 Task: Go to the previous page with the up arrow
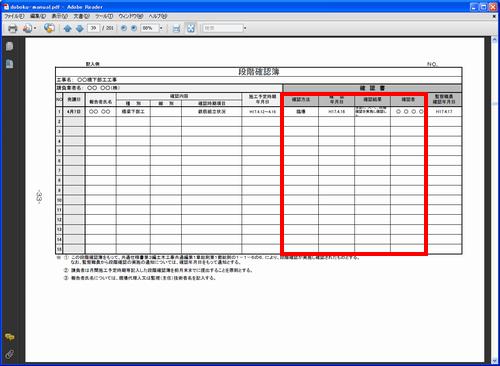(68, 29)
